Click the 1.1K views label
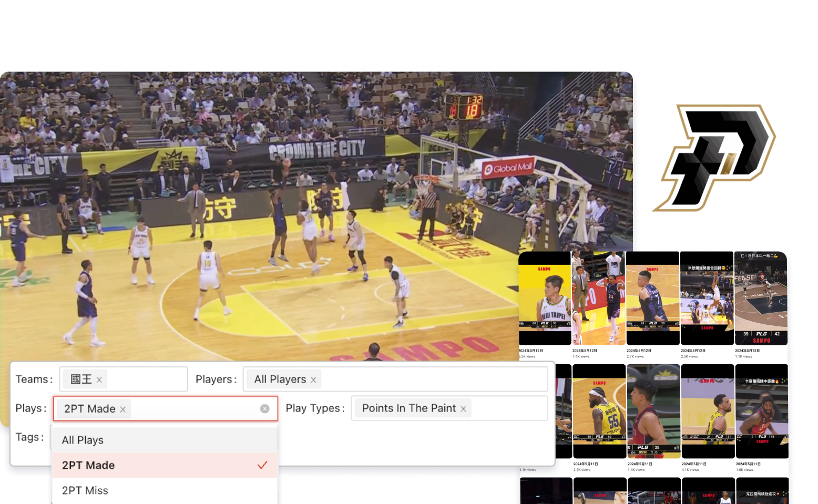 (x=743, y=356)
